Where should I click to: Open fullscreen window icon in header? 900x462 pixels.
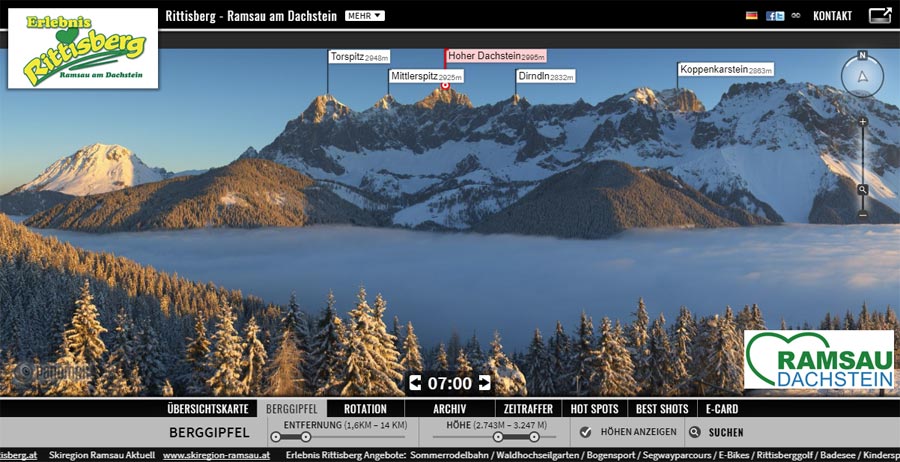[880, 15]
